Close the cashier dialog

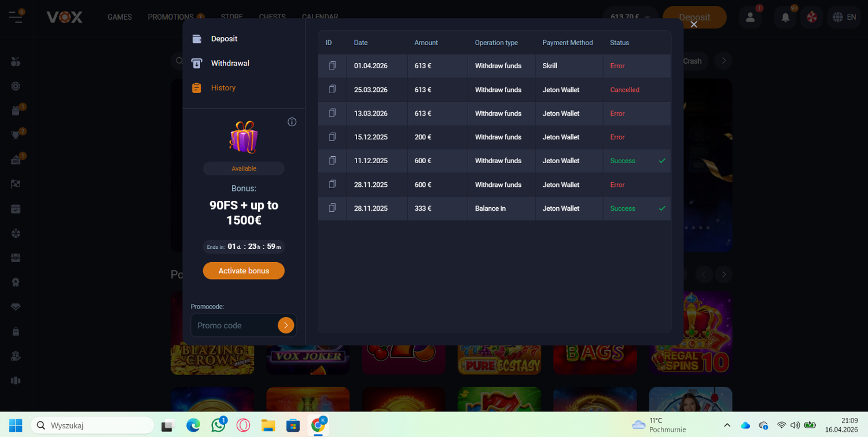point(694,24)
